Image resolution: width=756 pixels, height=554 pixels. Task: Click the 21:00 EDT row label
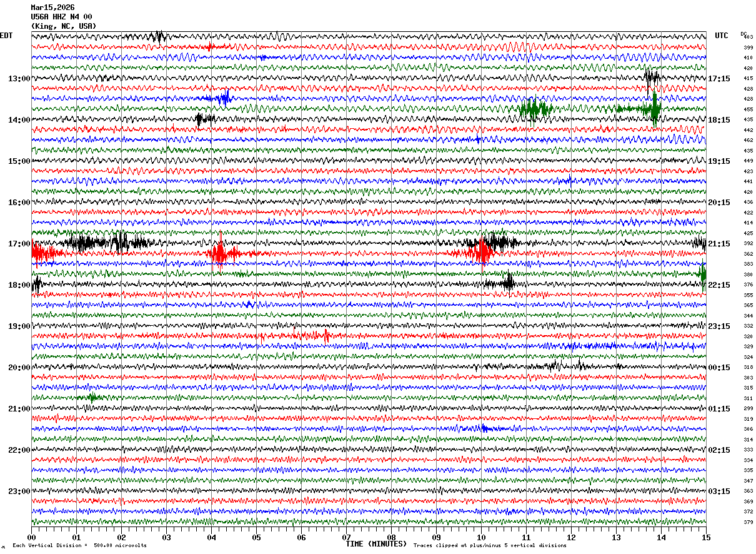point(19,409)
